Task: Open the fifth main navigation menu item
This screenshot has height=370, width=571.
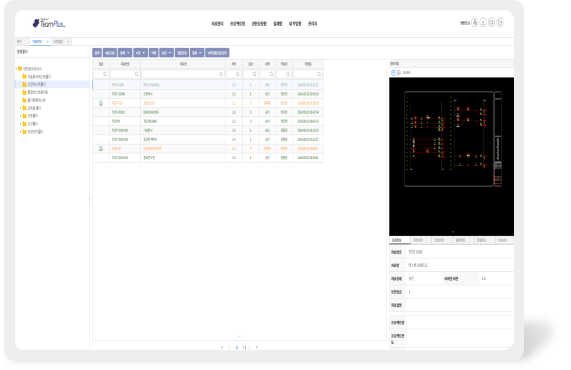Action: pyautogui.click(x=295, y=24)
